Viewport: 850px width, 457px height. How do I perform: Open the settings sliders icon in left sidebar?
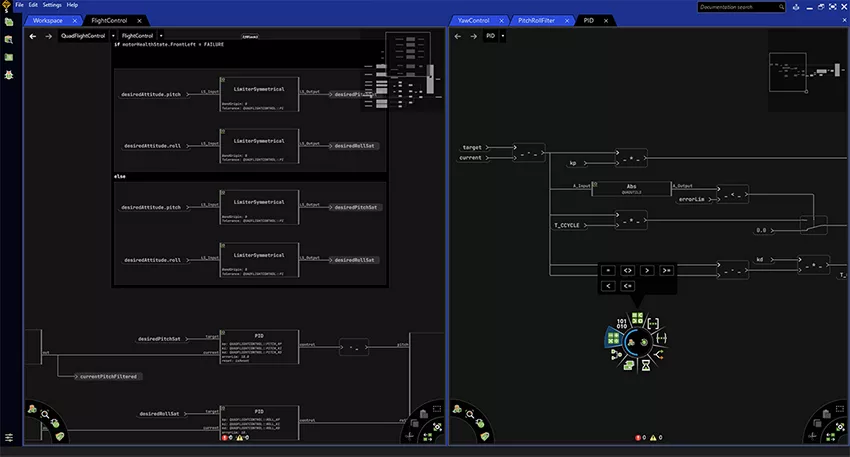pyautogui.click(x=9, y=438)
